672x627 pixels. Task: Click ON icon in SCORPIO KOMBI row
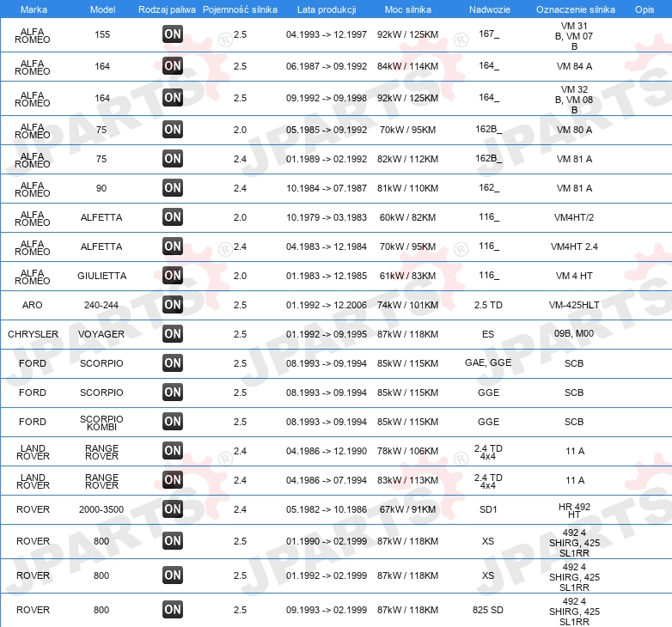pos(173,422)
